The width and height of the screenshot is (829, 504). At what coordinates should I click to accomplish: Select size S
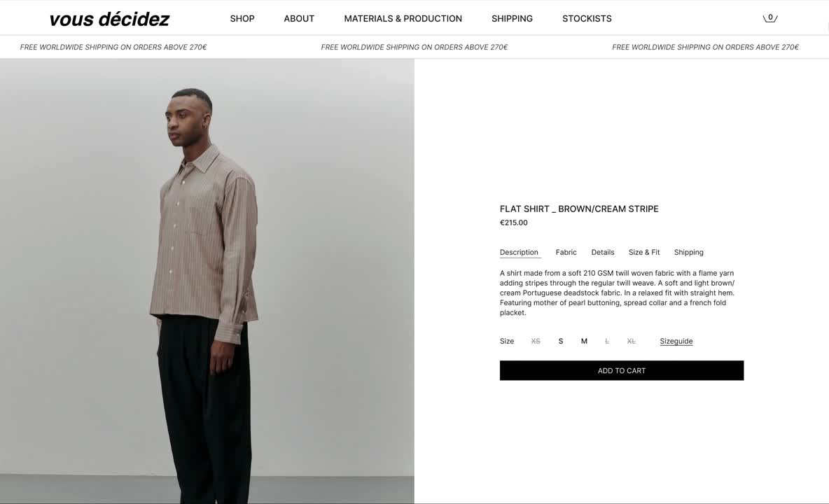tap(560, 342)
